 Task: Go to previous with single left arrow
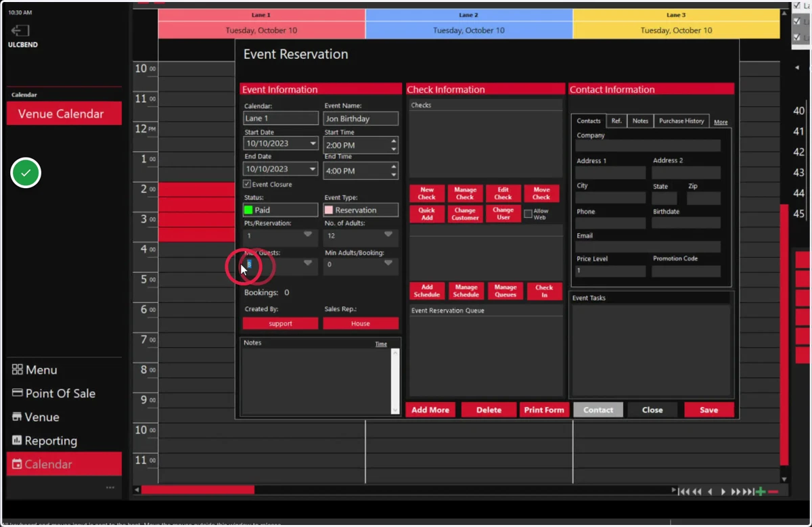pos(710,492)
